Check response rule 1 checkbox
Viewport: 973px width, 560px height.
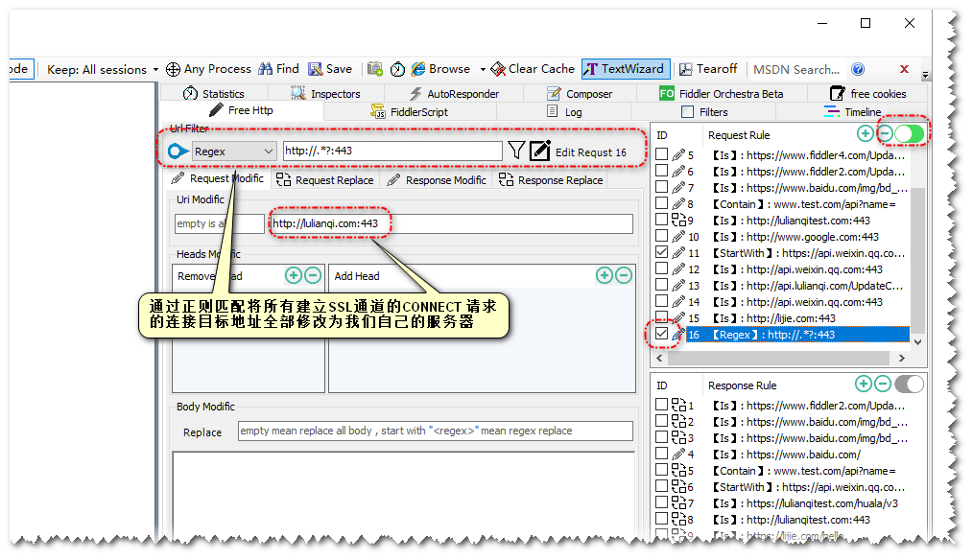coord(661,405)
